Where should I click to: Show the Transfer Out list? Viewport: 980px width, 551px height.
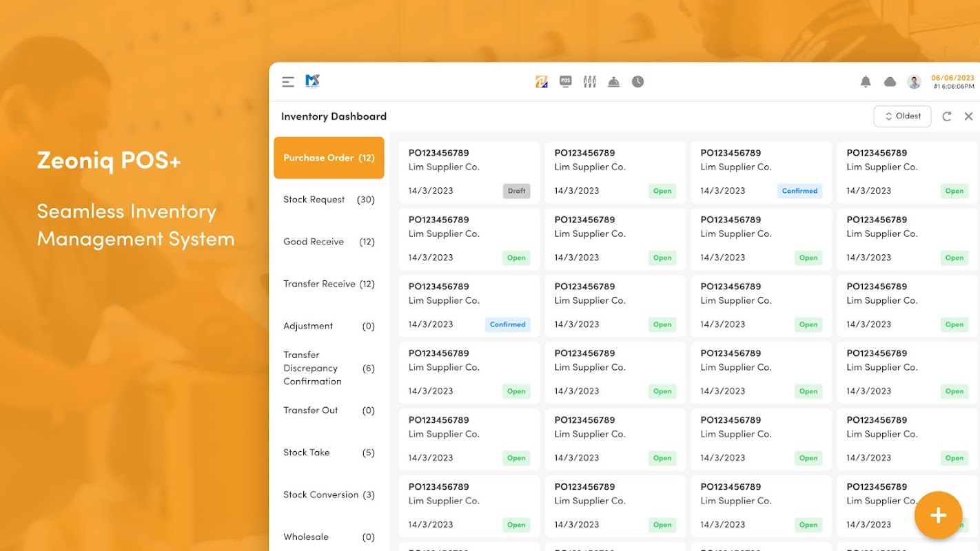(329, 410)
